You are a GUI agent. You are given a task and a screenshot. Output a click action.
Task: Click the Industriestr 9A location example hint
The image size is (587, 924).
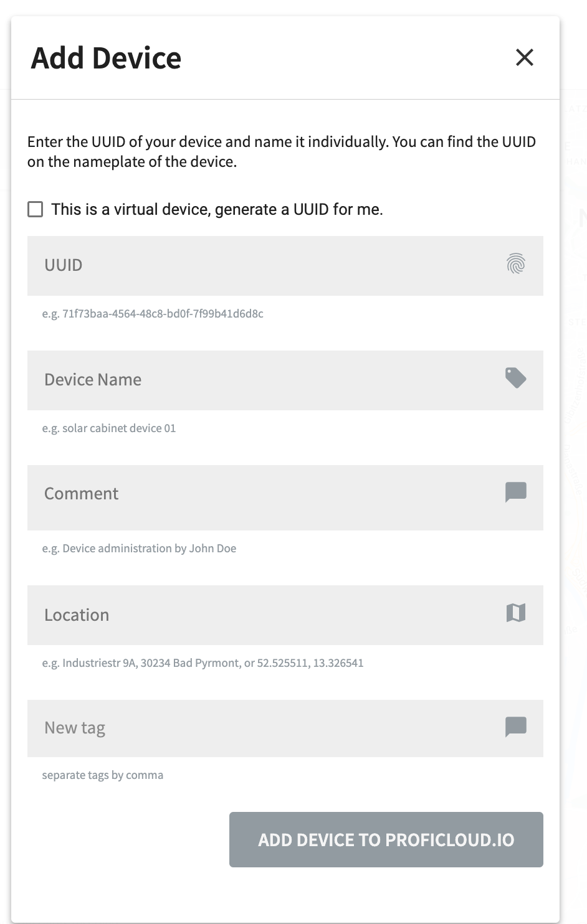tap(203, 663)
